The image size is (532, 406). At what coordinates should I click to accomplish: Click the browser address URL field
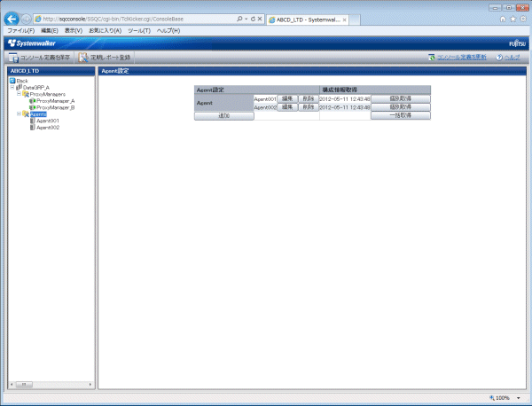tap(137, 20)
